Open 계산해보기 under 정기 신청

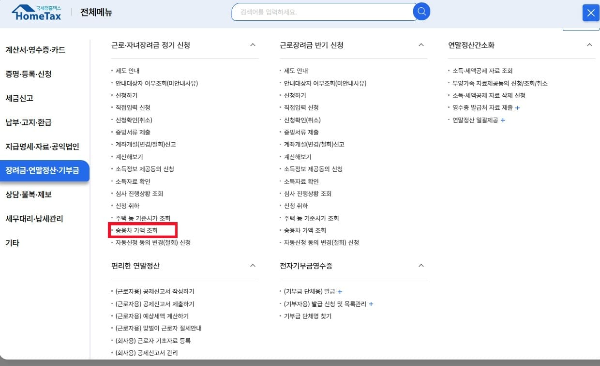(129, 157)
